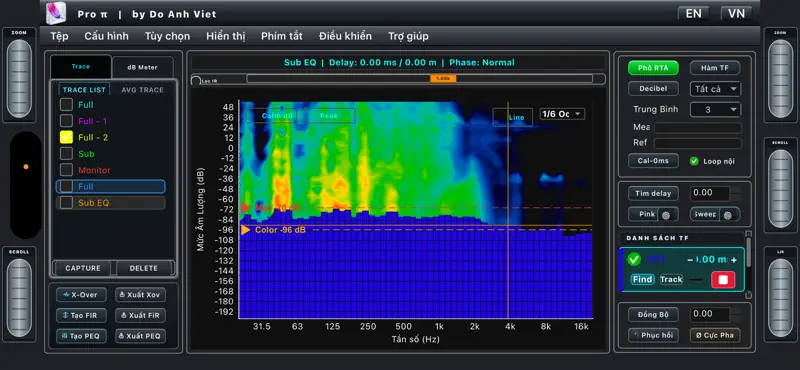Viewport: 800px width, 370px height.
Task: Click the Cal-0ms button
Action: 653,161
